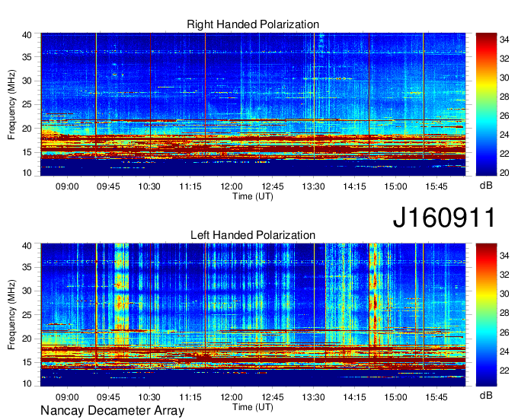Click the 13:30 time tick on the top plot
The image size is (518, 420).
click(314, 186)
